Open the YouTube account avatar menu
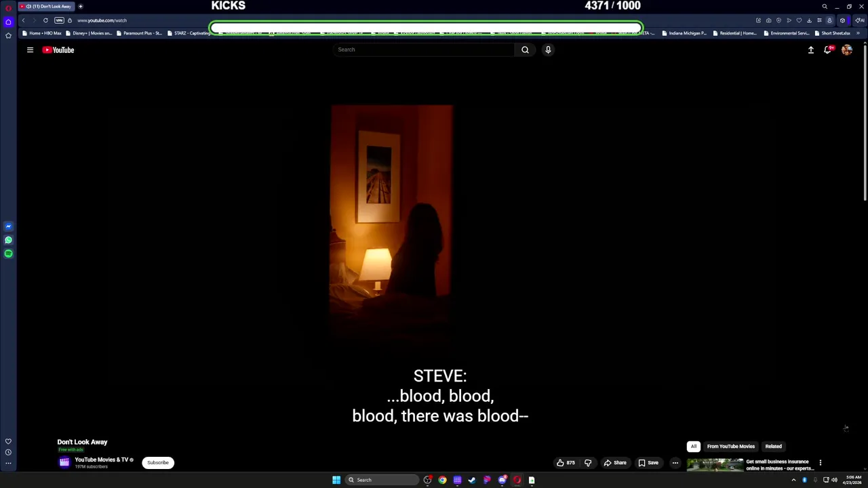Image resolution: width=868 pixels, height=488 pixels. point(847,49)
